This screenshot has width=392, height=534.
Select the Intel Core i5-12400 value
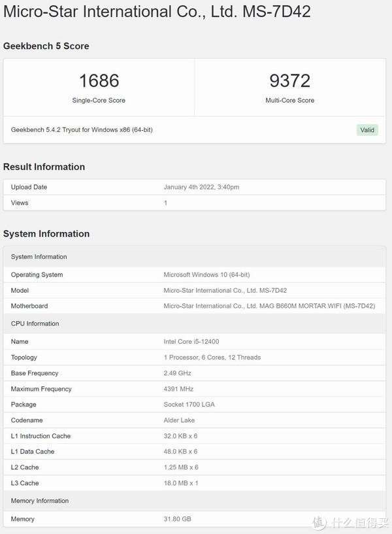click(191, 341)
